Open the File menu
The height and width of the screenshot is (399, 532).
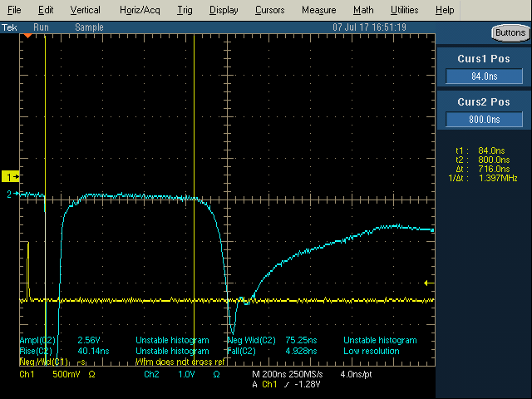14,10
